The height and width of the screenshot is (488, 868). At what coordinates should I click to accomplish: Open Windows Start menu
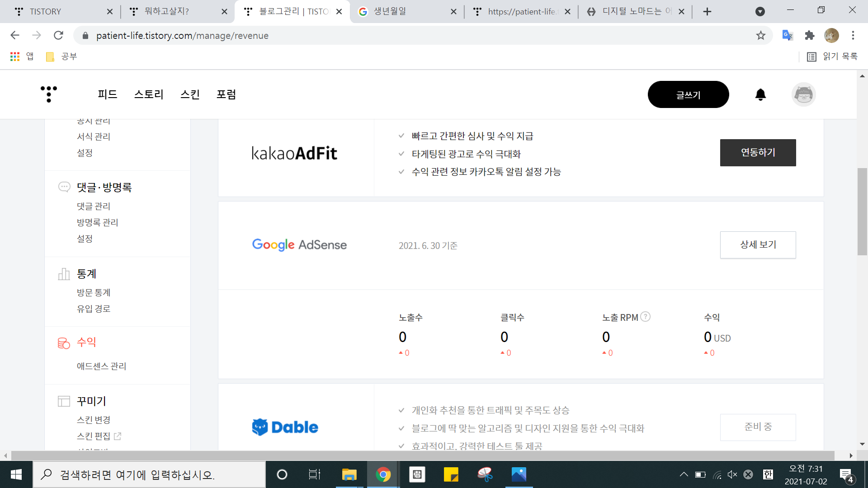(x=16, y=474)
